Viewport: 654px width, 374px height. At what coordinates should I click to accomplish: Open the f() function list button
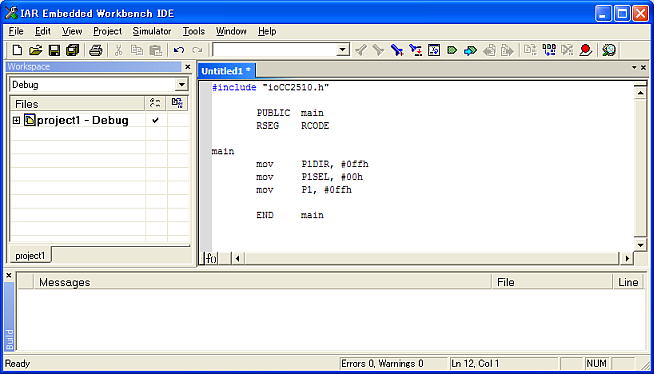point(211,259)
